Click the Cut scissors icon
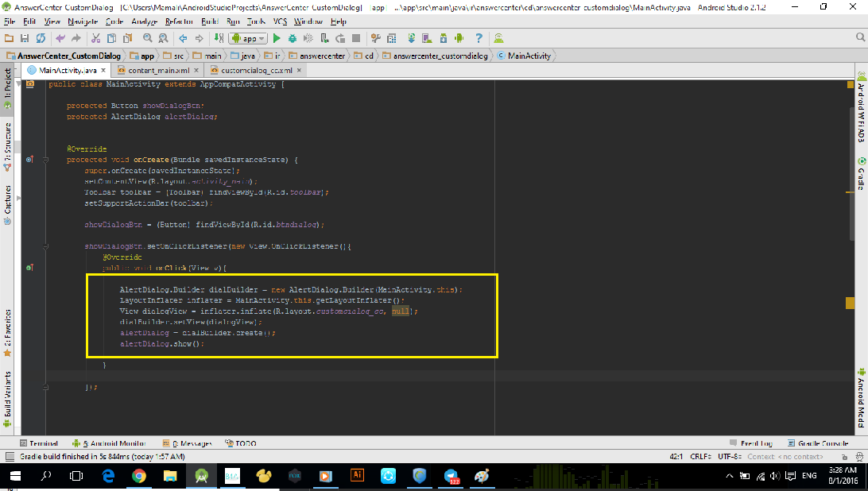This screenshot has height=491, width=868. (95, 38)
